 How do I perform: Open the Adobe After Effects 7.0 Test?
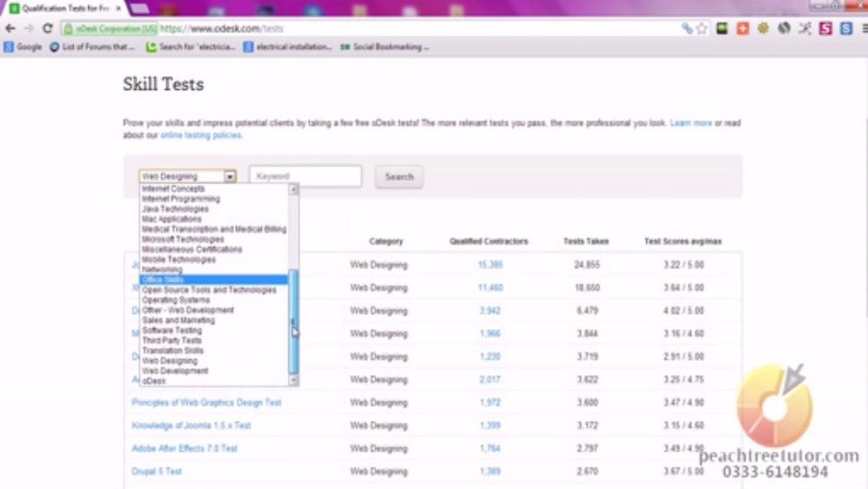click(x=185, y=449)
